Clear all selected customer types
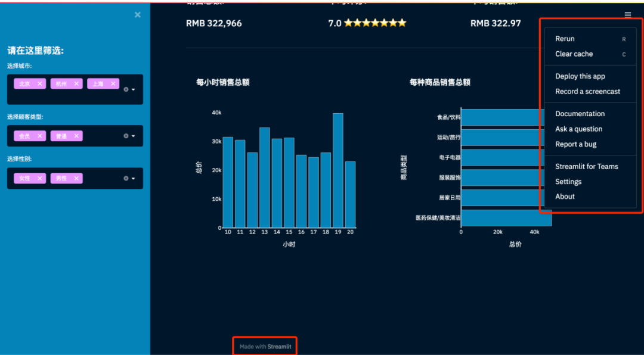Image resolution: width=644 pixels, height=355 pixels. click(x=126, y=136)
